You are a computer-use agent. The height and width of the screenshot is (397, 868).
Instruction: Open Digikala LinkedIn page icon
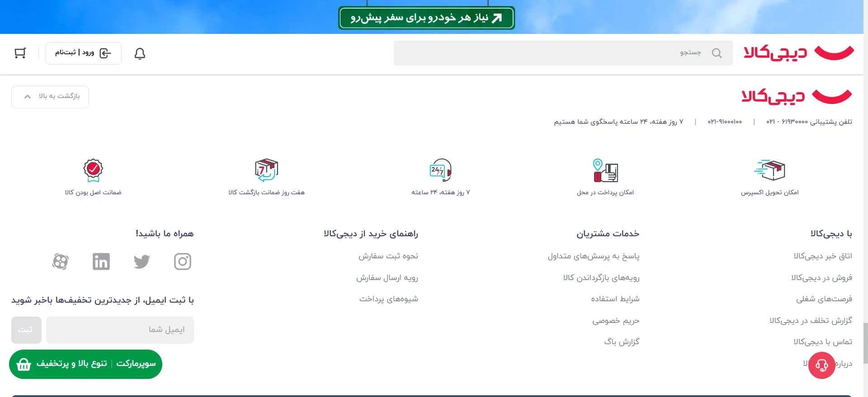pyautogui.click(x=101, y=262)
